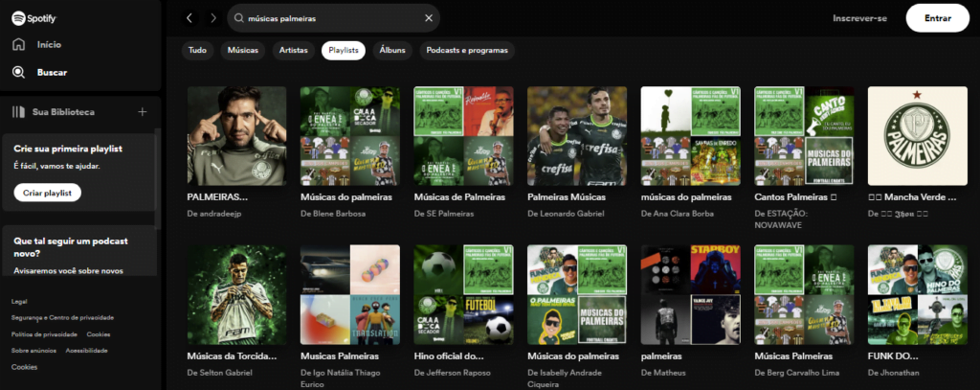Open Política de privacidade link

coord(44,334)
